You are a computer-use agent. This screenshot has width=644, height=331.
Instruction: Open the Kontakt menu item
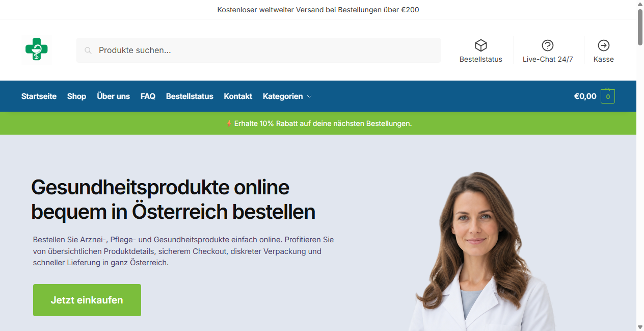click(x=238, y=96)
